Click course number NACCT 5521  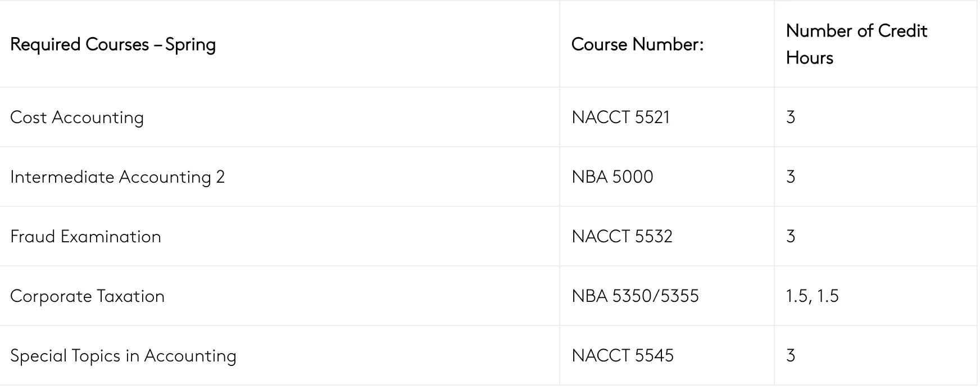pos(620,117)
